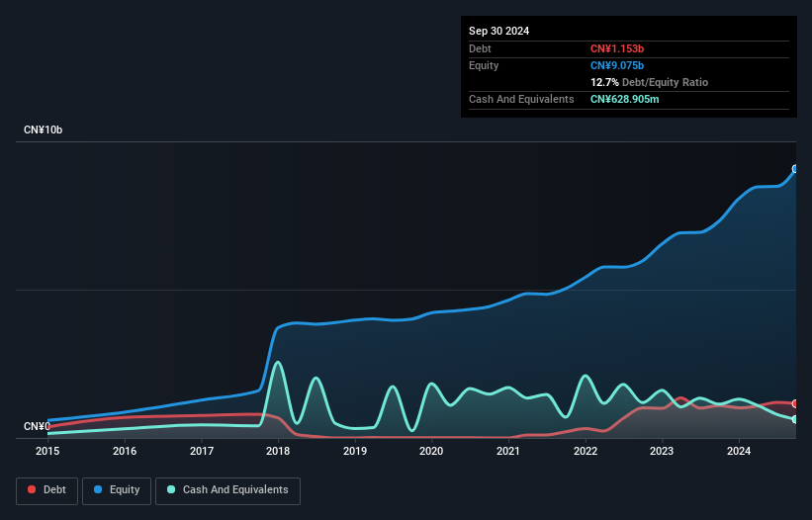Click the 2023 x-axis label
This screenshot has height=520, width=812.
point(662,451)
